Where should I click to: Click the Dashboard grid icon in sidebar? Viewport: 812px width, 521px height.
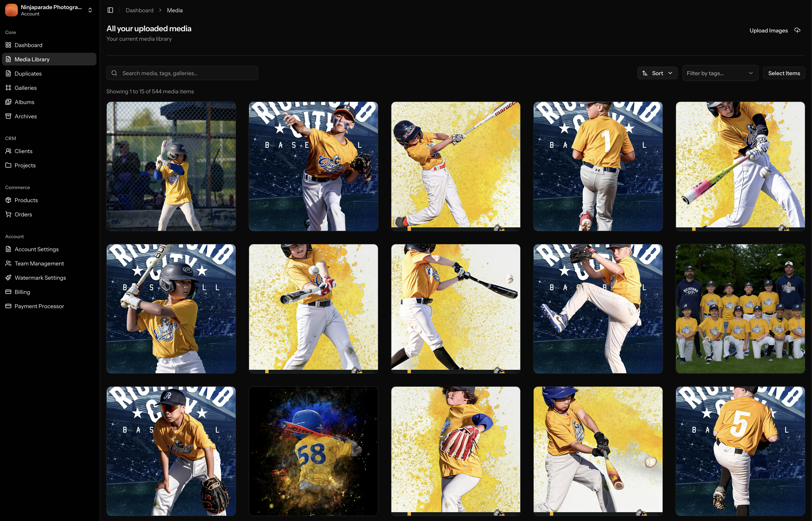(8, 45)
